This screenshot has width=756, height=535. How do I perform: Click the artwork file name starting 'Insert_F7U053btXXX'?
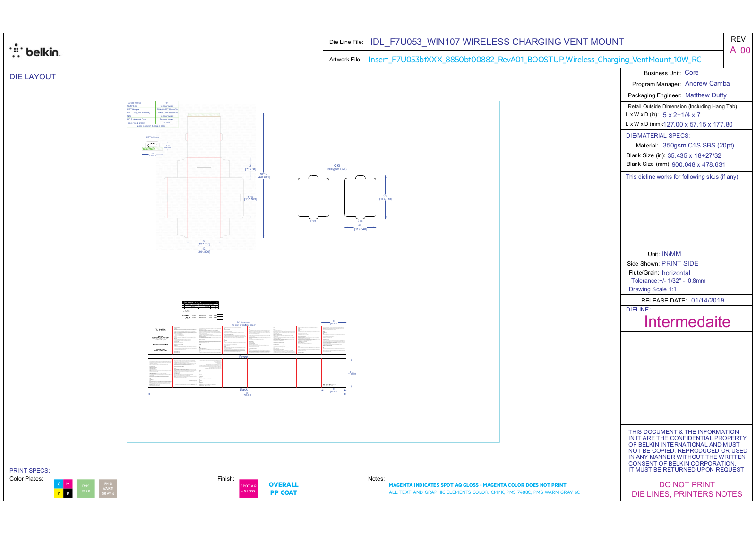tap(535, 60)
